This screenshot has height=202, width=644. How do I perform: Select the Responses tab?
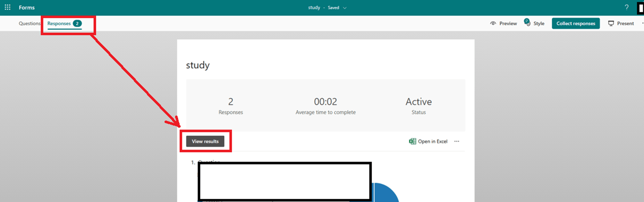click(59, 23)
